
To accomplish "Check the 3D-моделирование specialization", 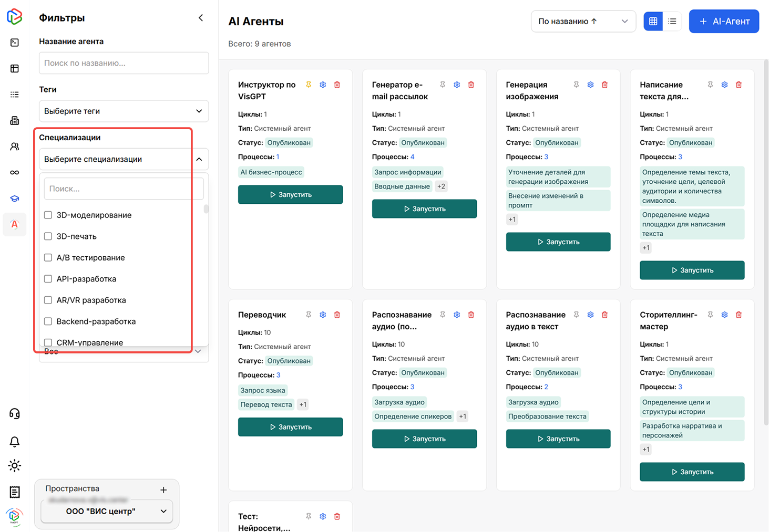I will click(48, 215).
